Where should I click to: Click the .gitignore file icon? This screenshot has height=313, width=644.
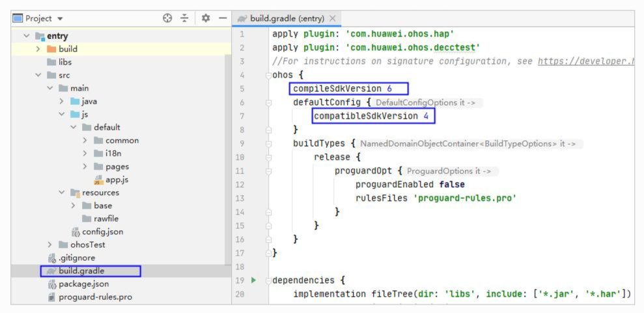(51, 258)
